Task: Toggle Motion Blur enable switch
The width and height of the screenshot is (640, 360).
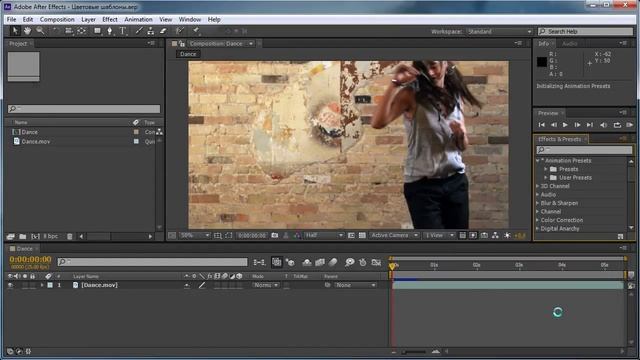Action: (x=333, y=262)
